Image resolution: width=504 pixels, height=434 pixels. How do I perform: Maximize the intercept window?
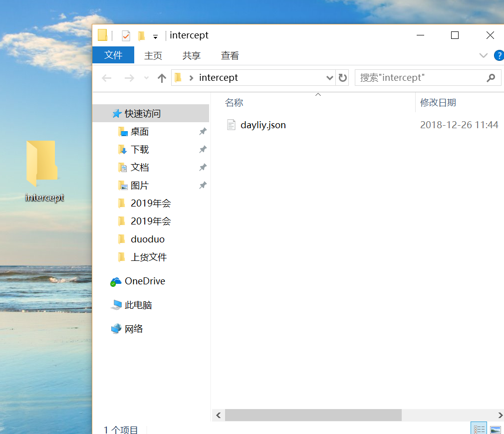pyautogui.click(x=455, y=35)
